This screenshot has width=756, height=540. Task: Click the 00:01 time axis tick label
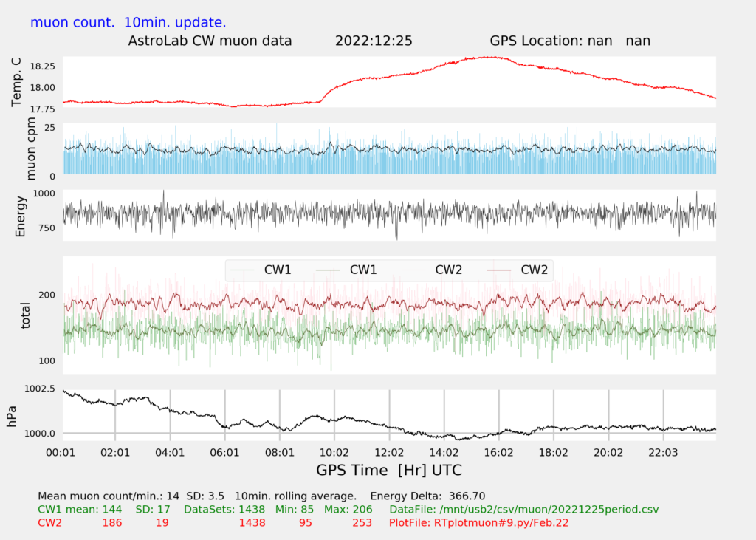click(61, 452)
